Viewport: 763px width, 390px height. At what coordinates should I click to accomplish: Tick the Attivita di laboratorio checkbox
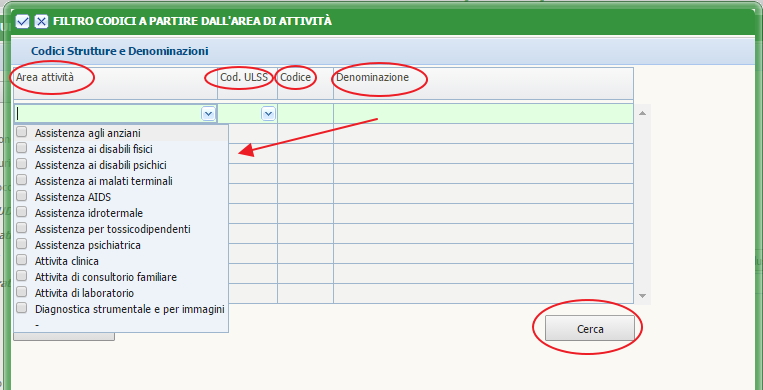[21, 292]
